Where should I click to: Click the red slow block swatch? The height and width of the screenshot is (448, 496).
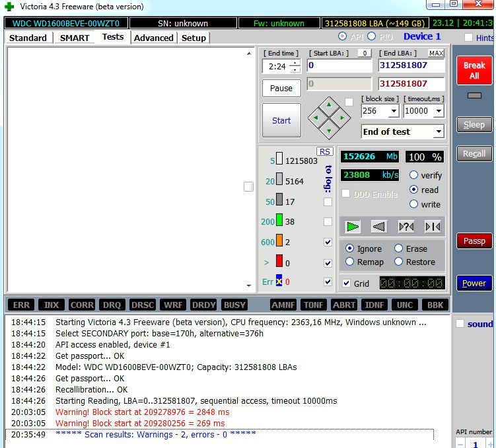(x=279, y=261)
